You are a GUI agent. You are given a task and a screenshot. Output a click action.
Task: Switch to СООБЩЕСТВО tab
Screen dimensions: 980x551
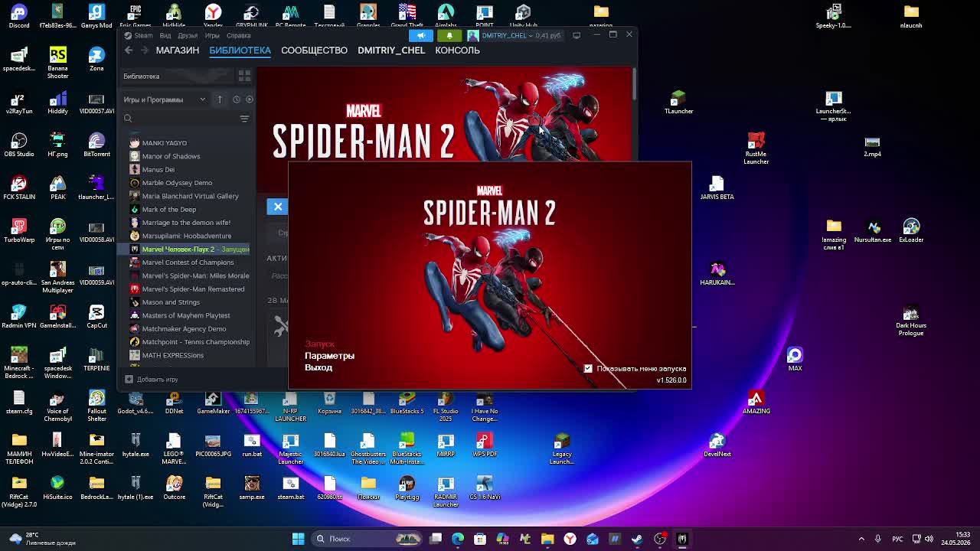314,51
